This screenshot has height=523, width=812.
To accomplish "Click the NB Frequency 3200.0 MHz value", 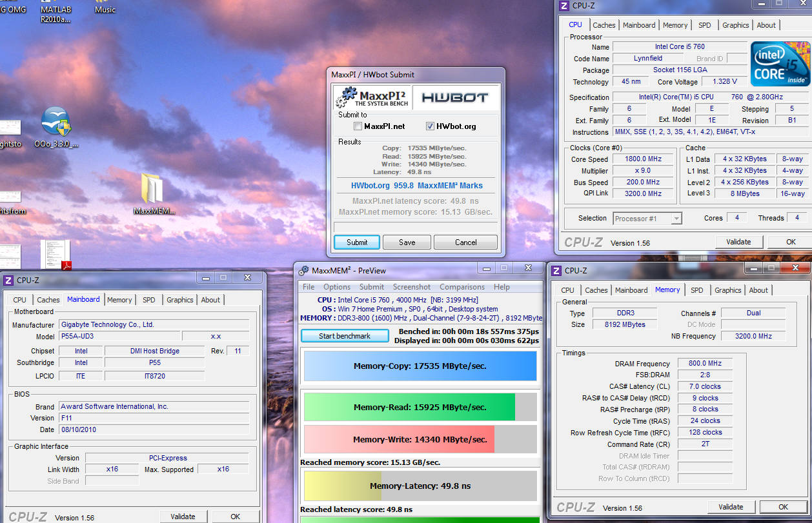I will coord(753,336).
